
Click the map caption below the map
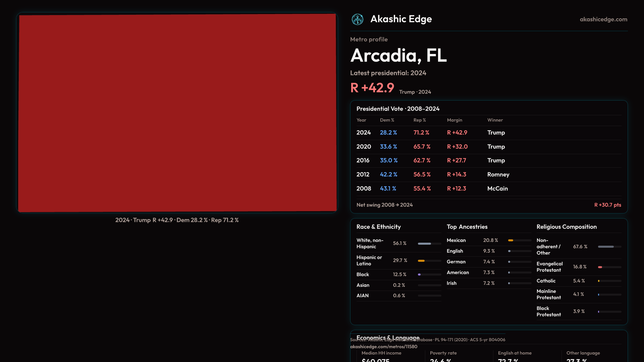(177, 220)
